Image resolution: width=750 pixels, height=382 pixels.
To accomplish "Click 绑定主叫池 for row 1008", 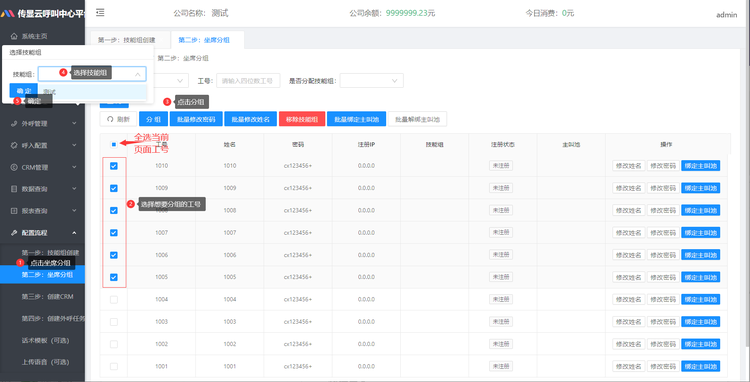I will tap(701, 210).
